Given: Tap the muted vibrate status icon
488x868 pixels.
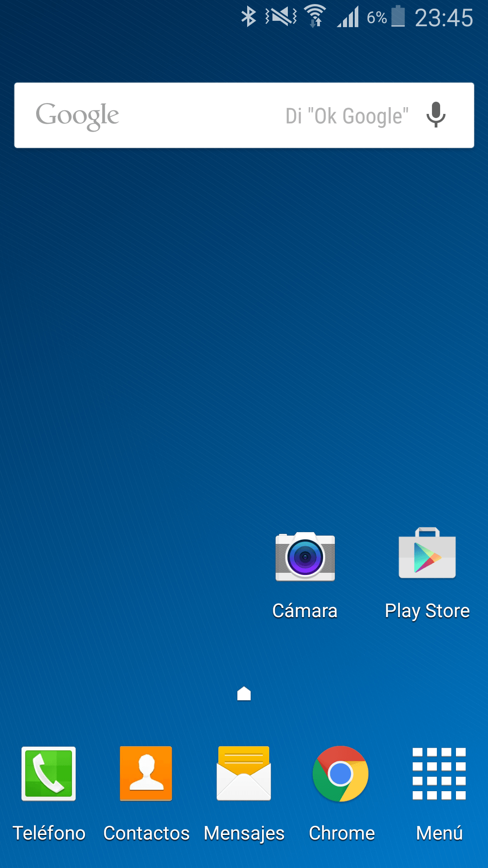Looking at the screenshot, I should click(281, 17).
